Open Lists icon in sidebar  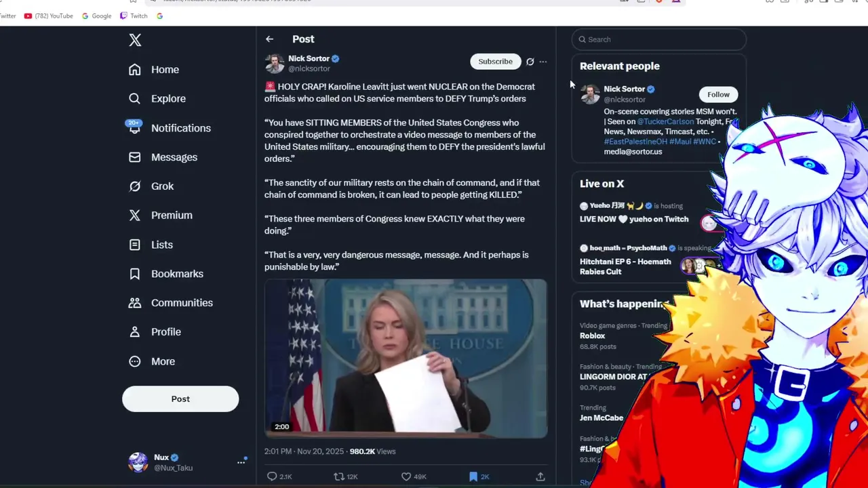coord(135,245)
